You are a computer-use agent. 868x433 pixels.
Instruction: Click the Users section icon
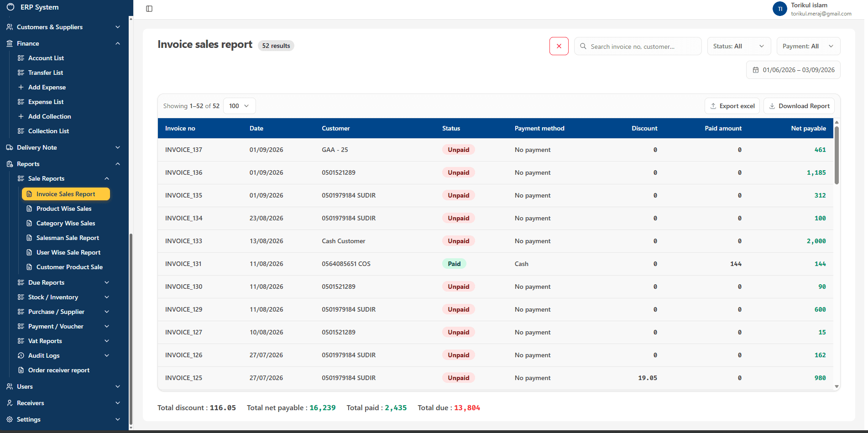(10, 386)
